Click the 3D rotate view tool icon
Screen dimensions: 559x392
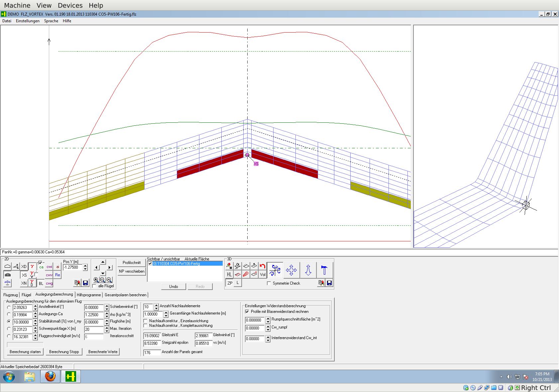point(275,270)
